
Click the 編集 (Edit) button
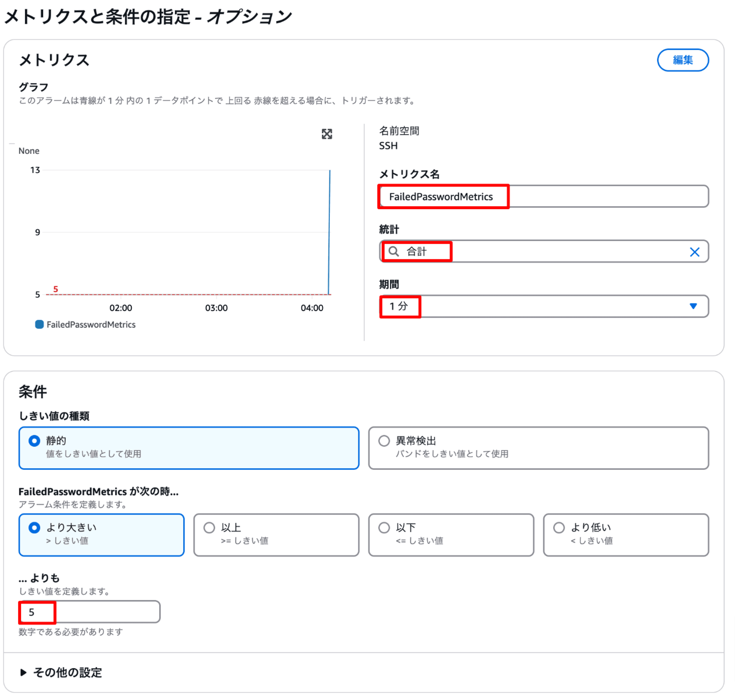682,60
